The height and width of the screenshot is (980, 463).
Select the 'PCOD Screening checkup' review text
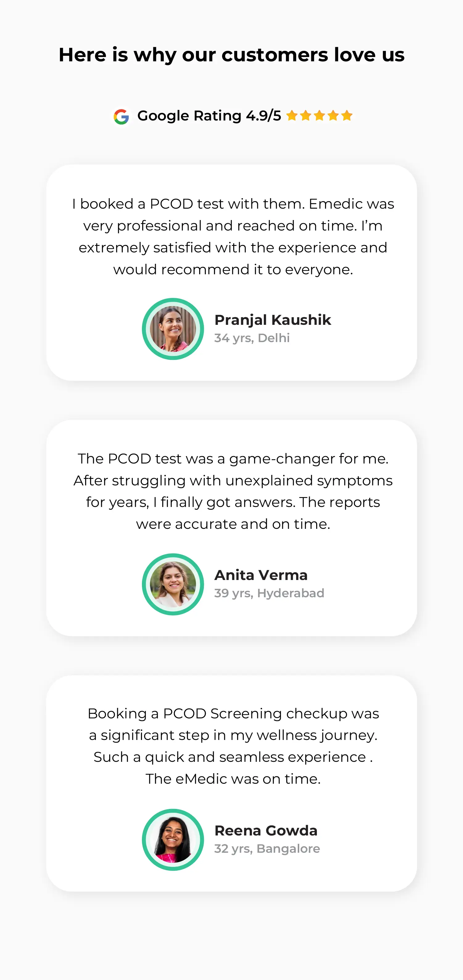coord(233,746)
